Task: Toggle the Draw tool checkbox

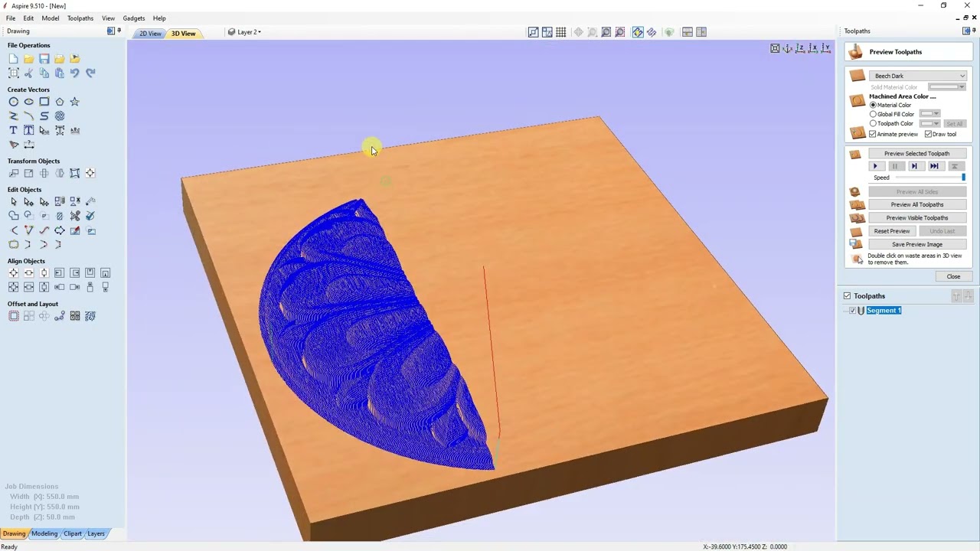Action: (x=928, y=134)
